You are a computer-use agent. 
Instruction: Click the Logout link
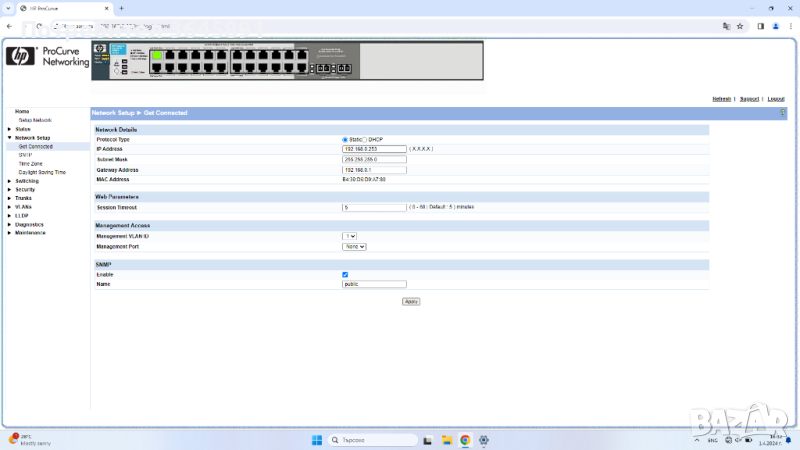pyautogui.click(x=776, y=99)
